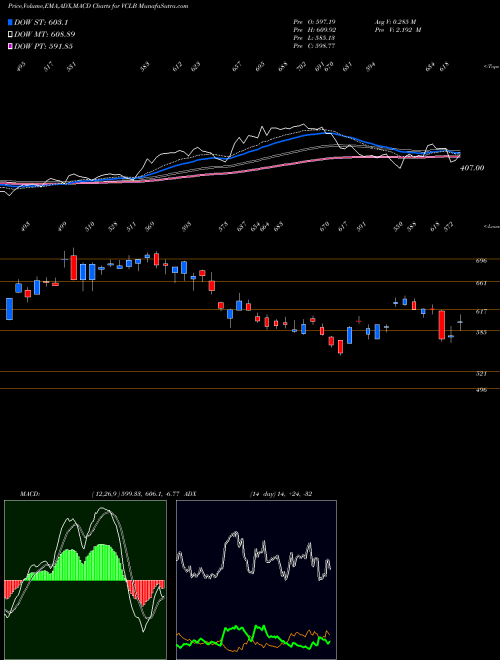The height and width of the screenshot is (660, 500).
Task: Click the 617 price level label
Action: click(481, 311)
